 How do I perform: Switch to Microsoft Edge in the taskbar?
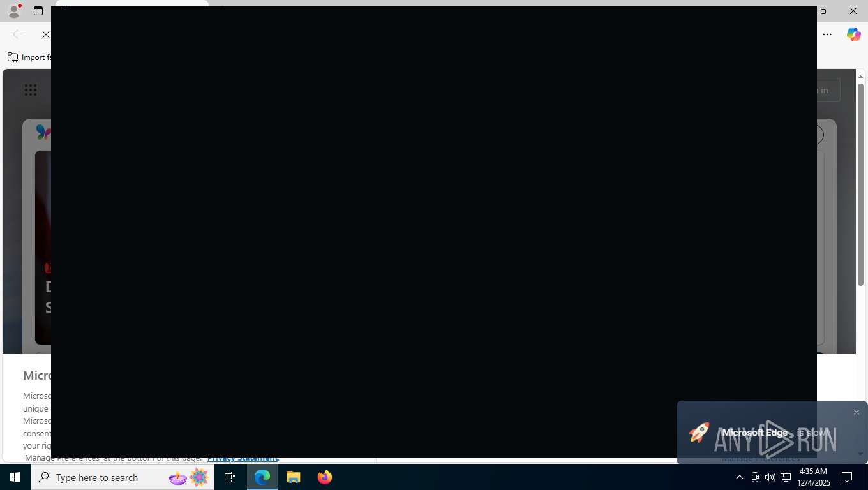pos(262,477)
